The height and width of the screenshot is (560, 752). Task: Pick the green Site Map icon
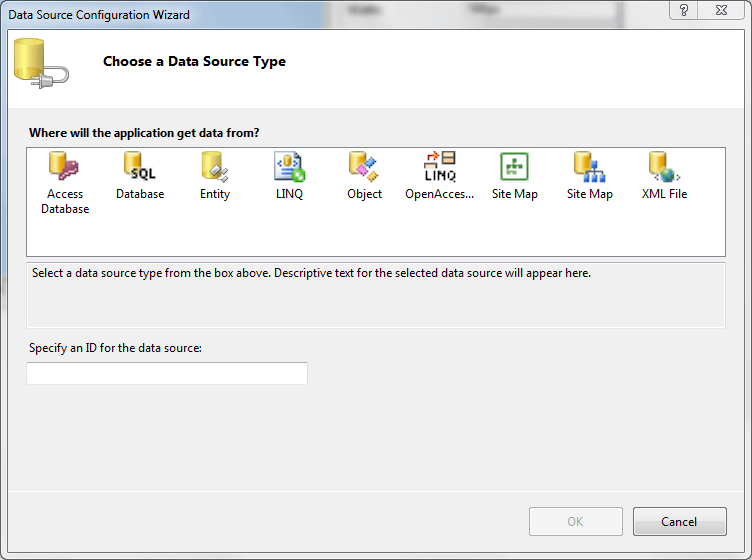(514, 166)
